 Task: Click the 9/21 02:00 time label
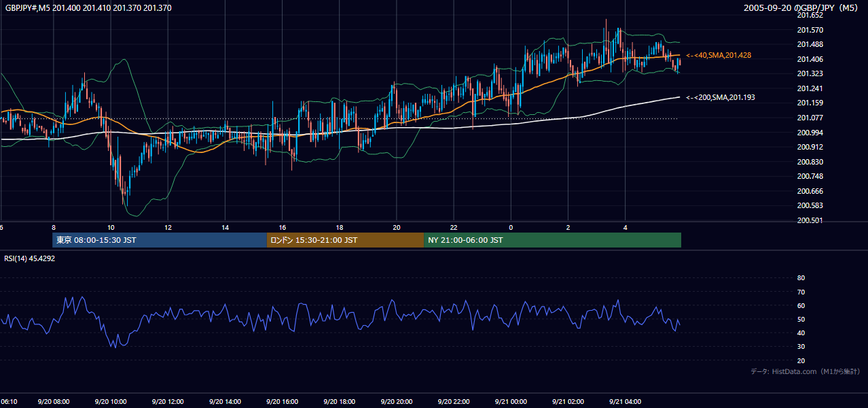click(x=568, y=402)
